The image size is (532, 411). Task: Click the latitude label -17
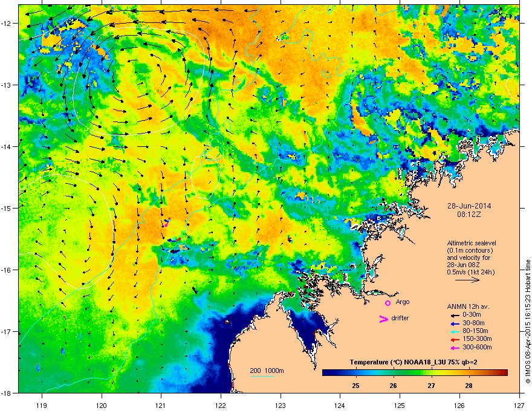7,332
